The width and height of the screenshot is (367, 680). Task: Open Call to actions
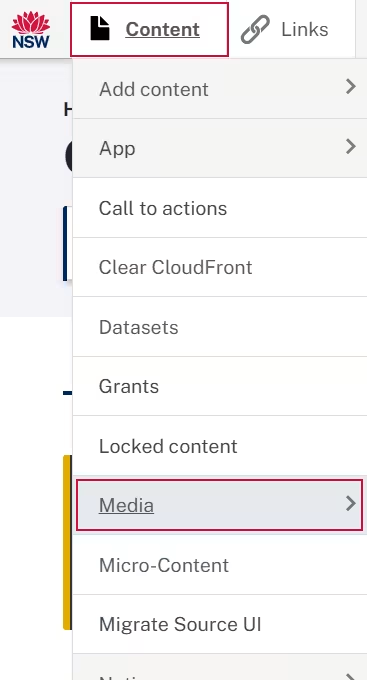[220, 208]
